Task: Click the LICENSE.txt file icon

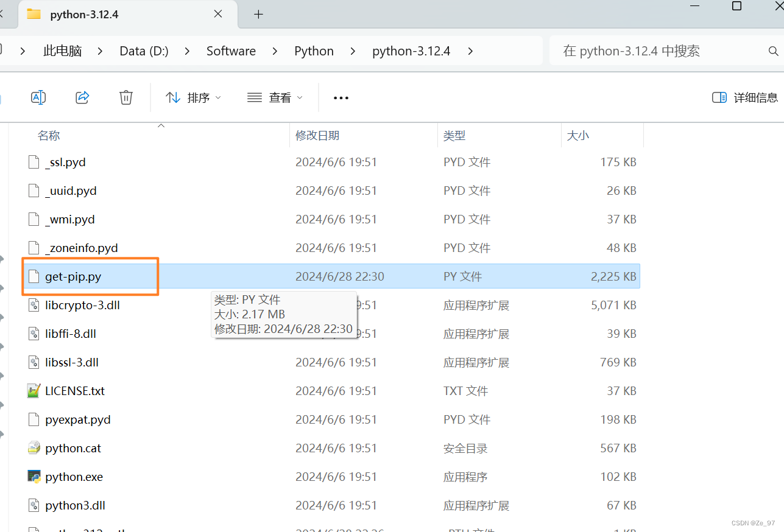Action: point(34,390)
